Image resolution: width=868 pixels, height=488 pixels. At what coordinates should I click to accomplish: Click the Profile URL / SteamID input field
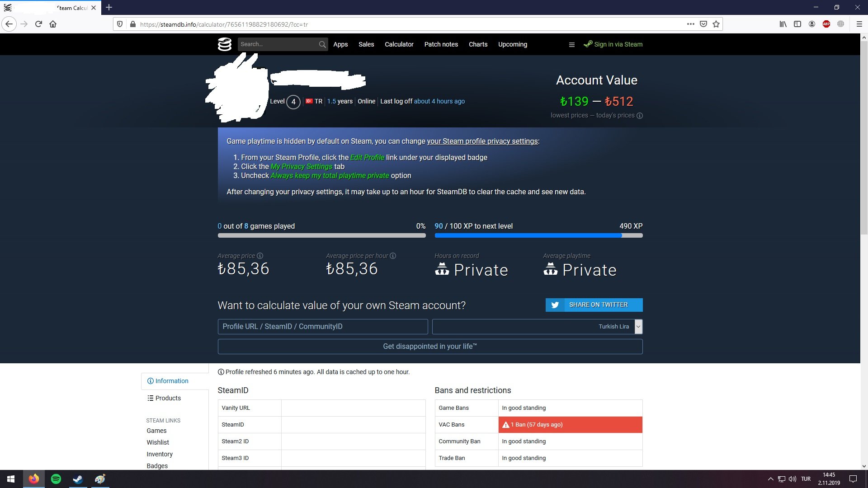tap(323, 327)
